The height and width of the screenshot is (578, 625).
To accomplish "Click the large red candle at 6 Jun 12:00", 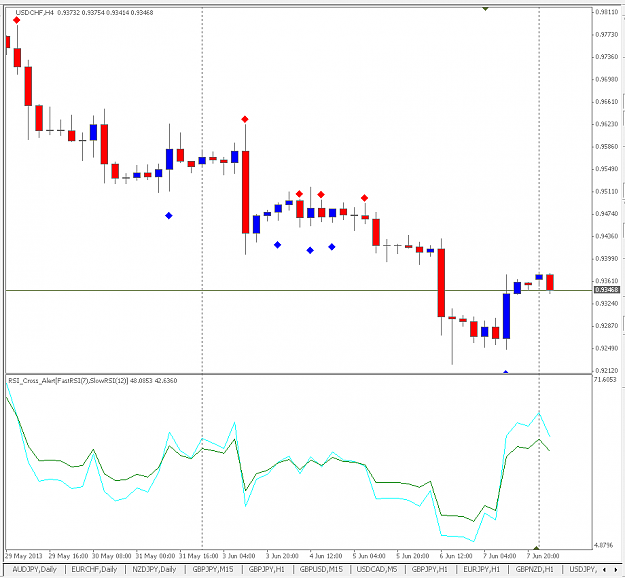I will tap(441, 283).
